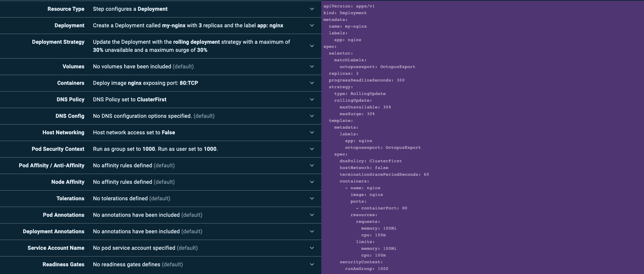
Task: Expand the Tolerations chevron
Action: pos(312,199)
